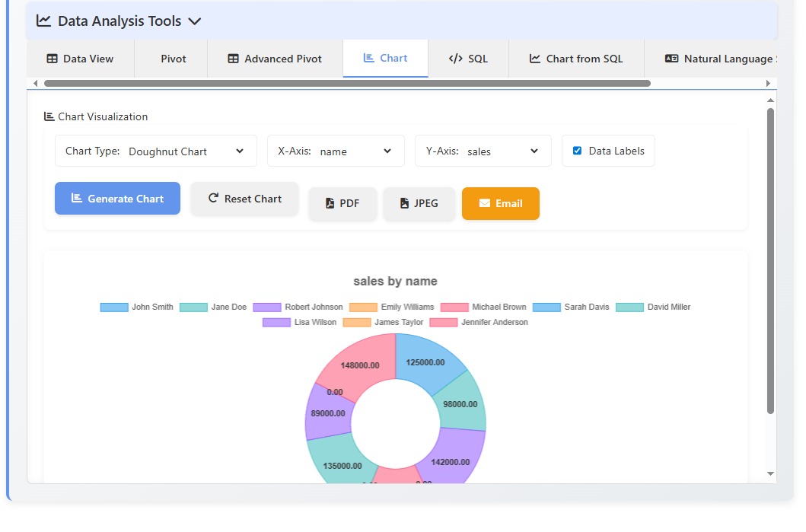Screen dimensions: 806x532
Task: Expand the Data Analysis Tools chevron
Action: pos(195,22)
